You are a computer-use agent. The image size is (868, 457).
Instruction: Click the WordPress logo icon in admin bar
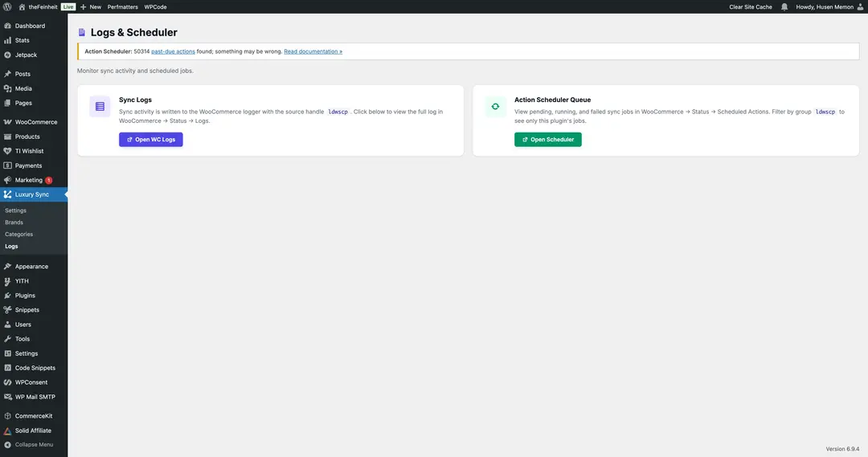tap(7, 6)
